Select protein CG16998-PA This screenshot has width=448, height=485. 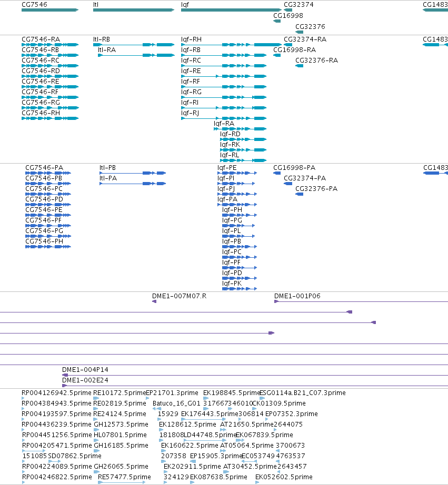tap(294, 168)
